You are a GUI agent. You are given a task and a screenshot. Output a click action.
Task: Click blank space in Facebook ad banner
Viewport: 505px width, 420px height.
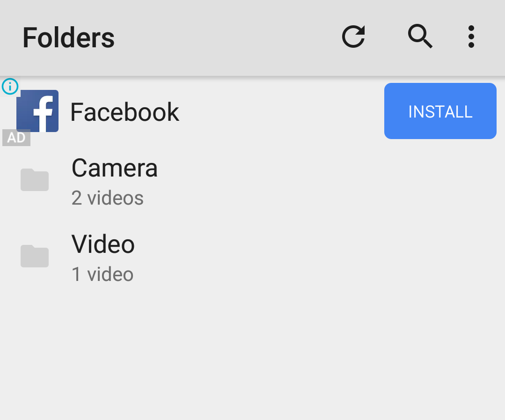280,111
